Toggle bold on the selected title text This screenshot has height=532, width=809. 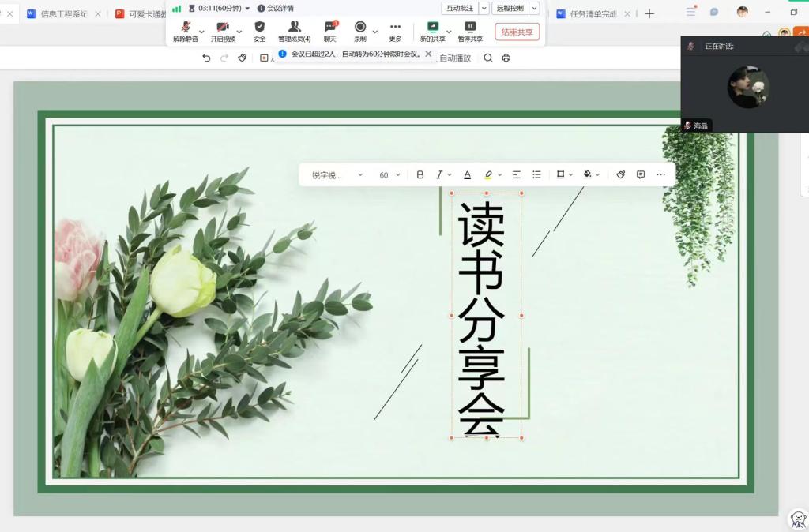420,174
